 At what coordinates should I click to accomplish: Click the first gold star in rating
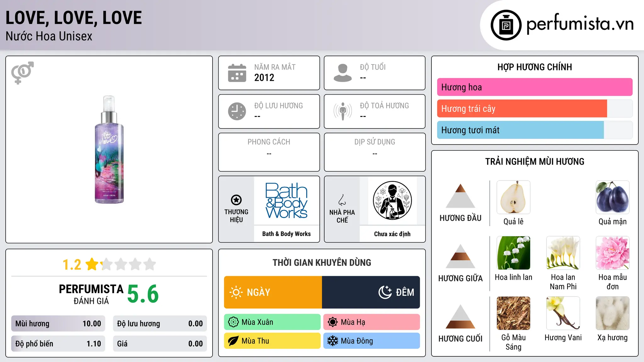(92, 264)
